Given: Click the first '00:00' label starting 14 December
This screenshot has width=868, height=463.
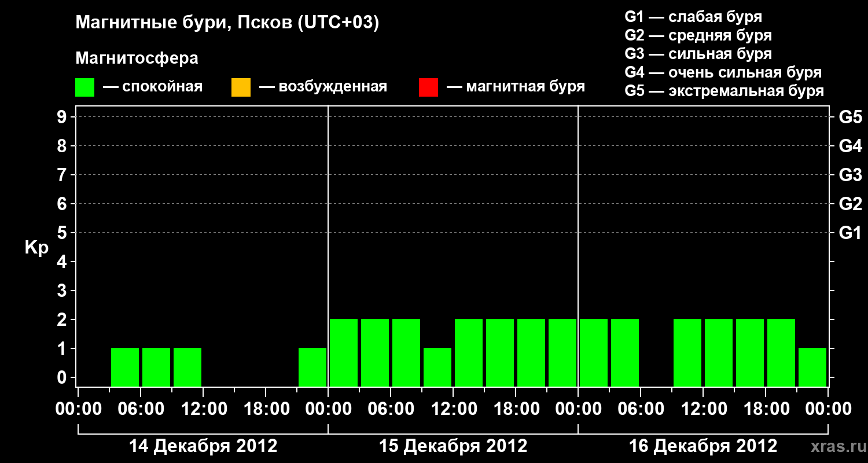Looking at the screenshot, I should click(78, 409).
